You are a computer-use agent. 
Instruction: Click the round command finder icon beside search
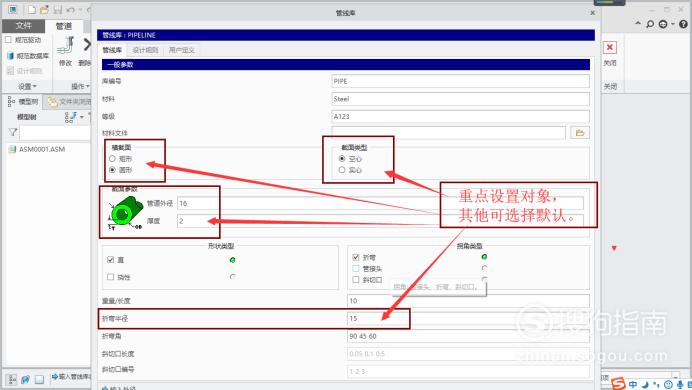663,24
